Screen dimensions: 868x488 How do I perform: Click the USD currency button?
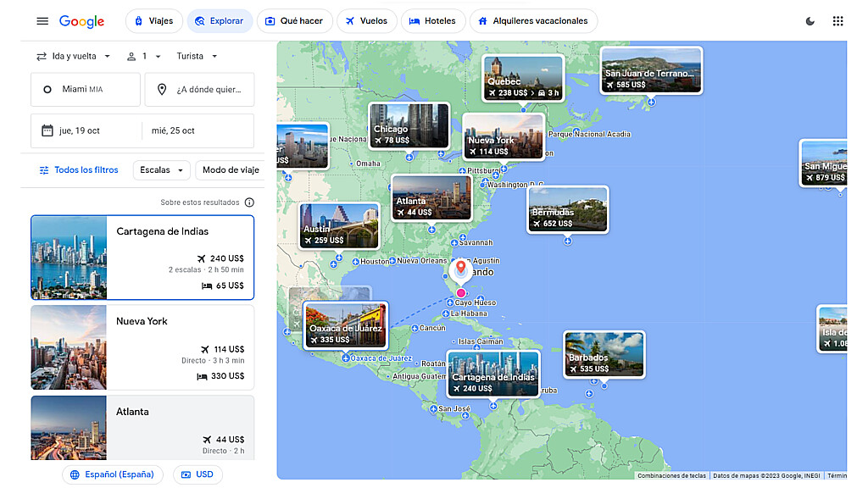(x=198, y=474)
